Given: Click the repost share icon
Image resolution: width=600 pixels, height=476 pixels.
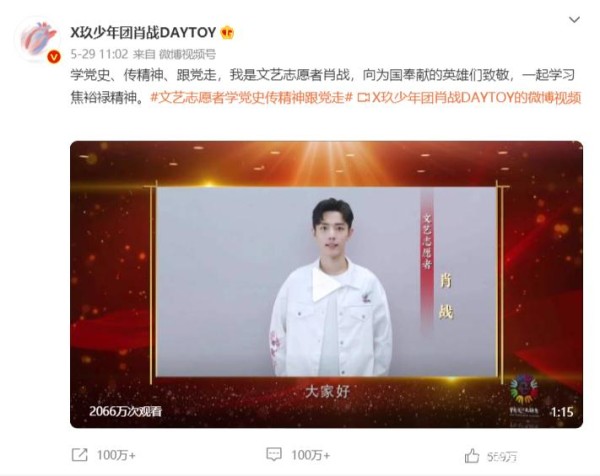Looking at the screenshot, I should pyautogui.click(x=80, y=455).
